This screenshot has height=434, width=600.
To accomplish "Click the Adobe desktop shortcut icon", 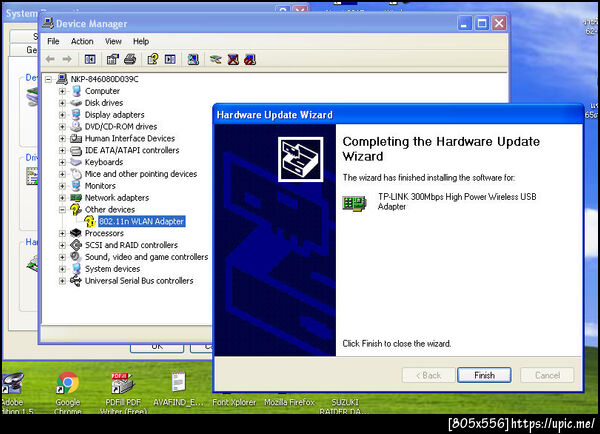I will [x=12, y=383].
